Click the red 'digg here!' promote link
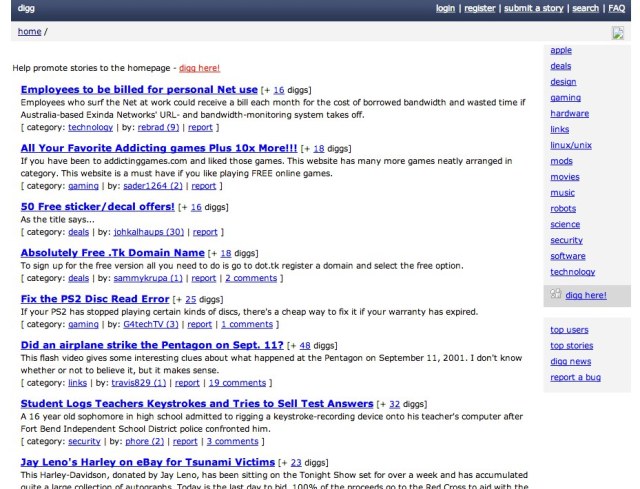 point(199,68)
